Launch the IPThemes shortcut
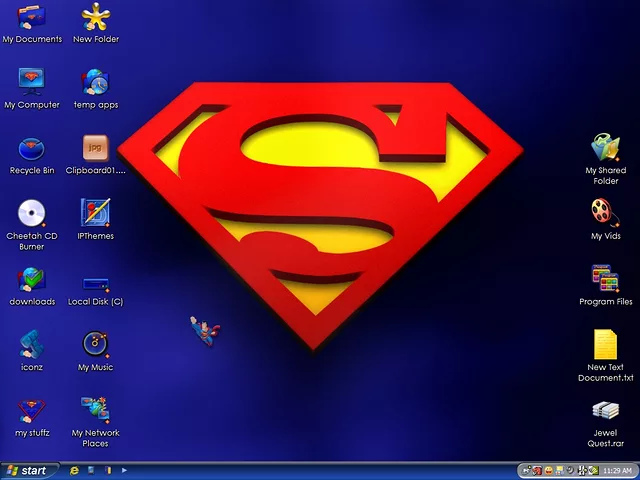Viewport: 640px width, 480px height. coord(96,213)
